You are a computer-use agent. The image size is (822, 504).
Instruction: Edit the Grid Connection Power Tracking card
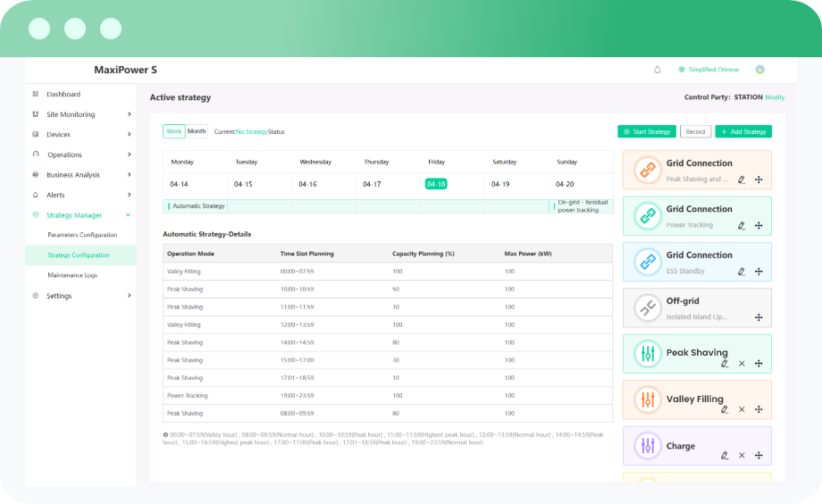coord(741,226)
